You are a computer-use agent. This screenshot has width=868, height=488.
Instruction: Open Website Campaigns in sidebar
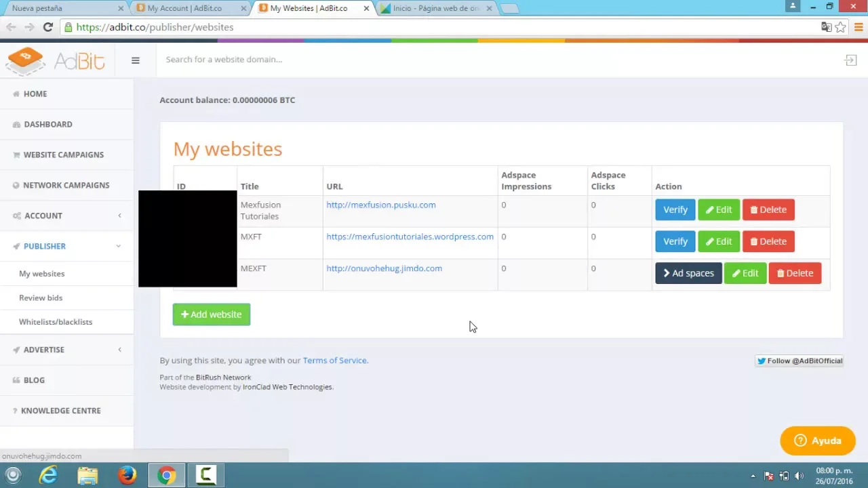(63, 155)
